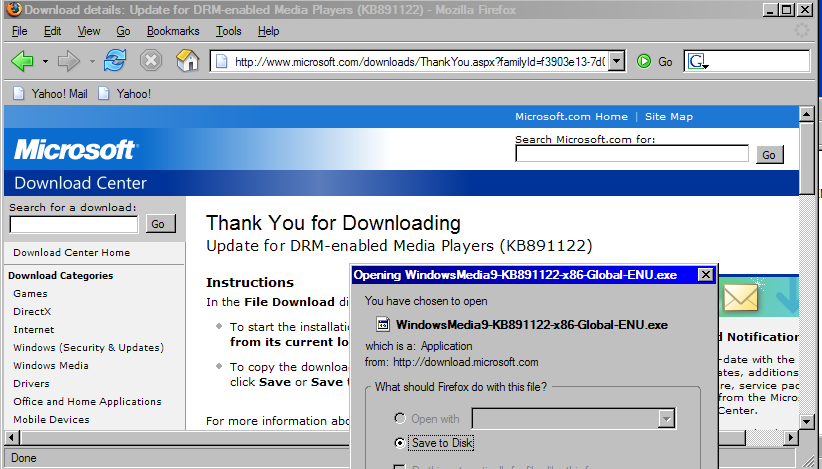Click the from: http://download.microsoft.com text

coord(451,362)
